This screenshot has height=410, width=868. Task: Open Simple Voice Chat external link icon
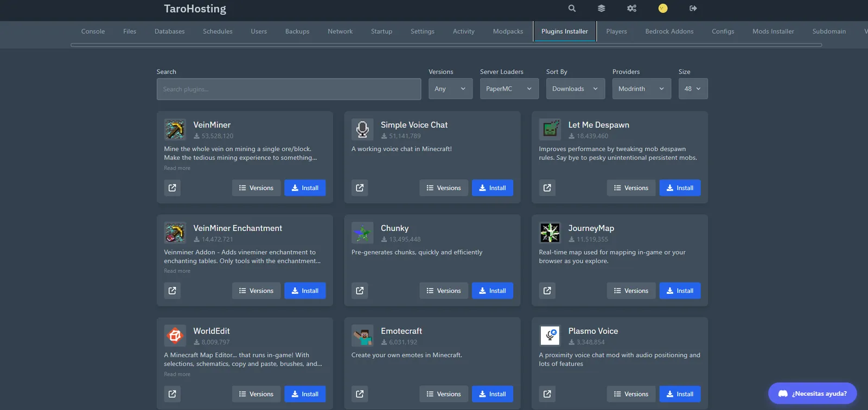point(360,188)
